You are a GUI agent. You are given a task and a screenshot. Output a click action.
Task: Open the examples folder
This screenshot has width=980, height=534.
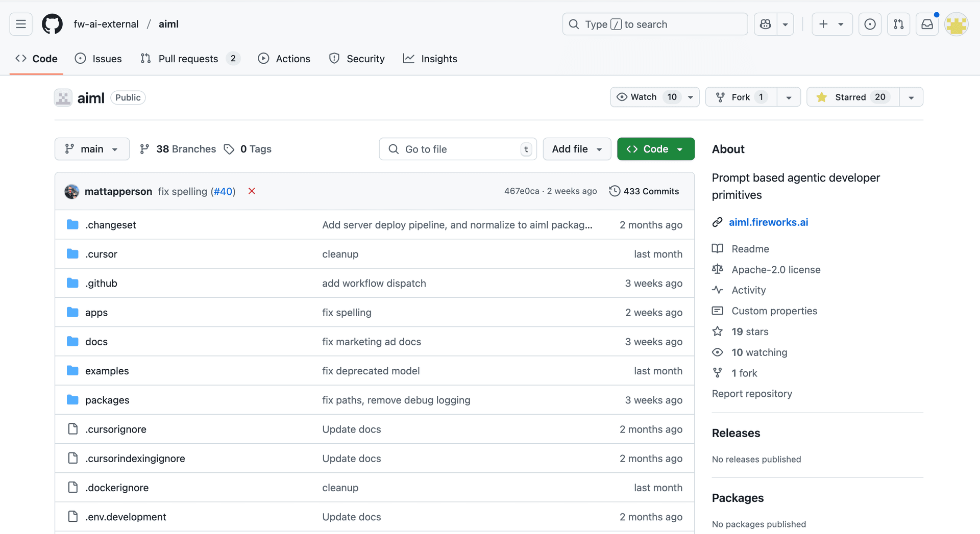pos(107,371)
